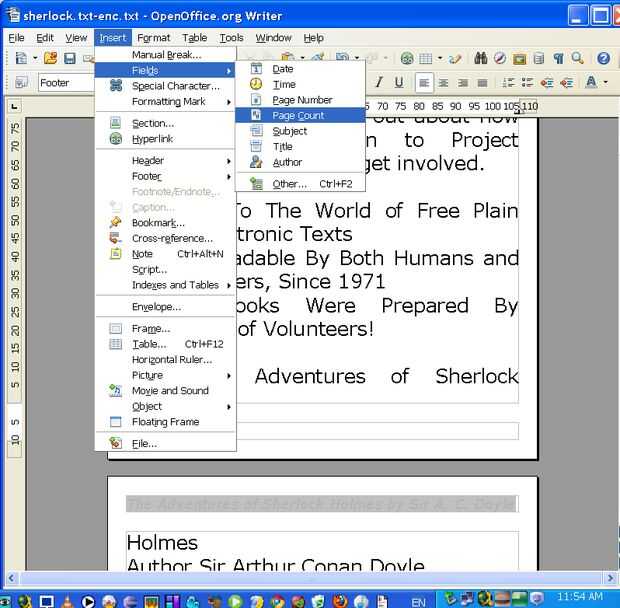This screenshot has width=620, height=608.
Task: Choose Bookmark from Insert menu
Action: pos(165,223)
